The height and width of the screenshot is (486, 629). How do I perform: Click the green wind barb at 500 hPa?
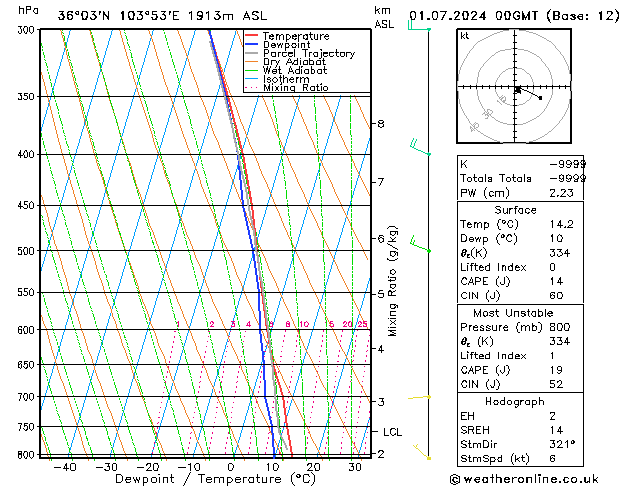pos(420,244)
